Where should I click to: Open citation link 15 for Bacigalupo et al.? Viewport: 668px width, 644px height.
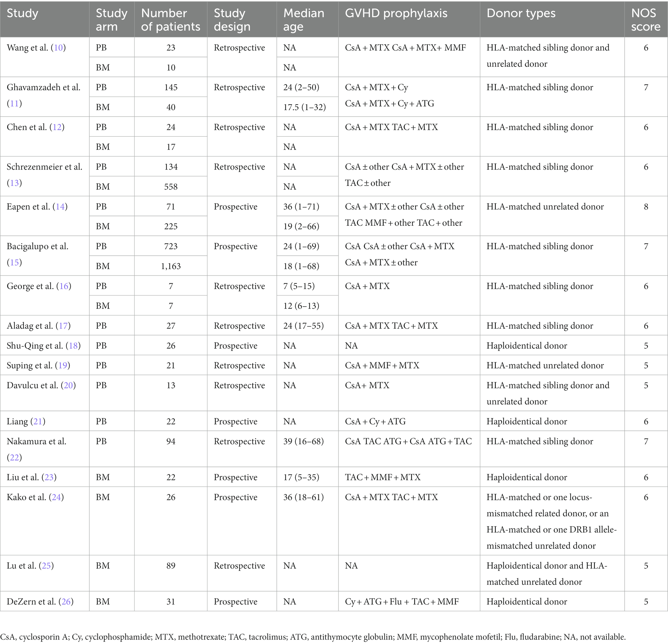[14, 263]
